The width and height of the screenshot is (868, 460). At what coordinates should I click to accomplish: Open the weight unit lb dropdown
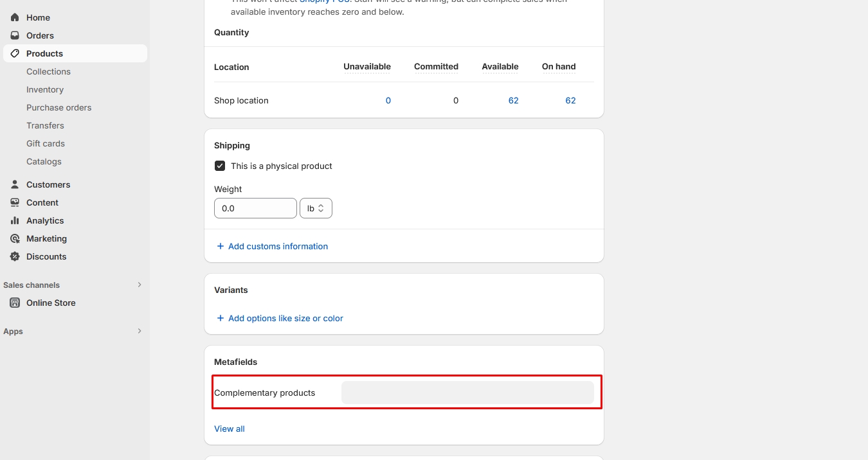pos(316,208)
